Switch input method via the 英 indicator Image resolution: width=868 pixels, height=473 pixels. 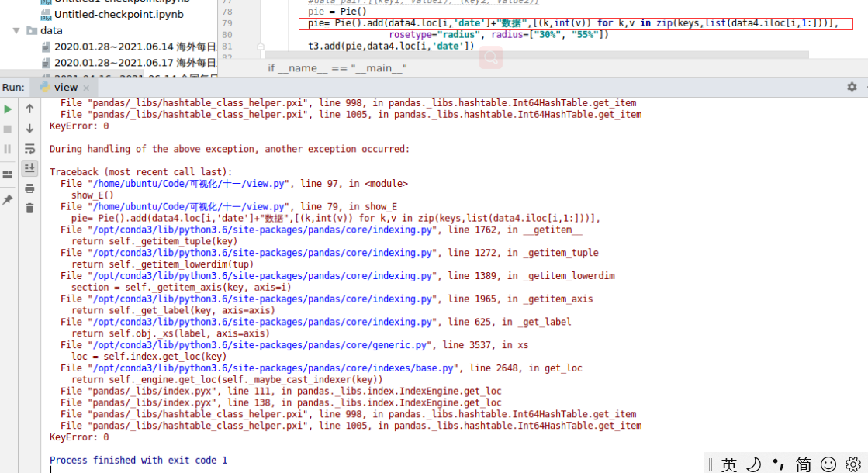click(728, 464)
